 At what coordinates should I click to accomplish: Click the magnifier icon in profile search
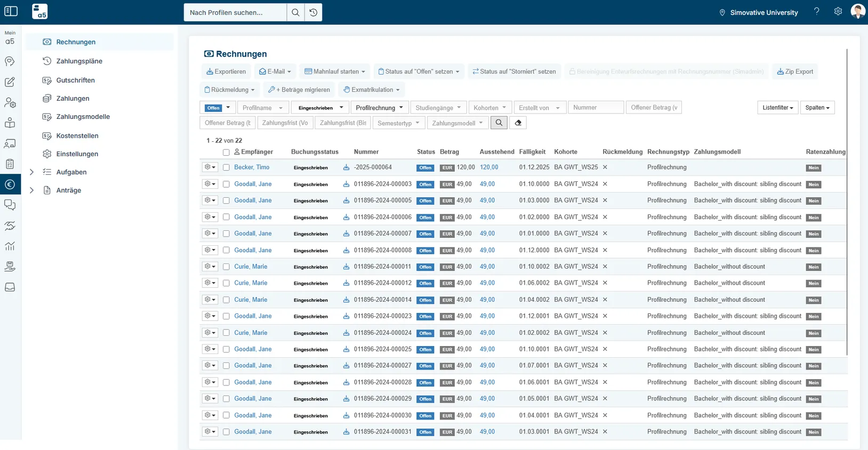(x=295, y=12)
